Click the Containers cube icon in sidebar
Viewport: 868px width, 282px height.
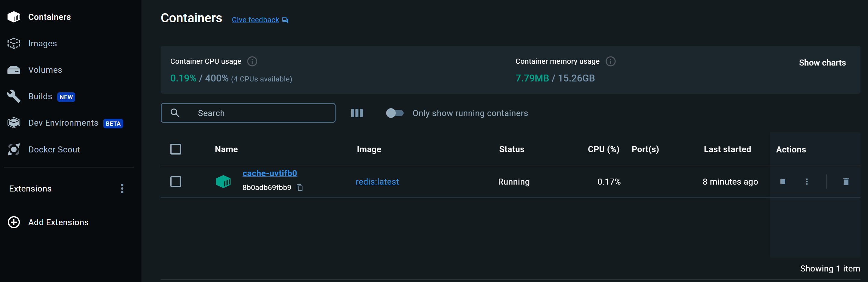coord(14,17)
